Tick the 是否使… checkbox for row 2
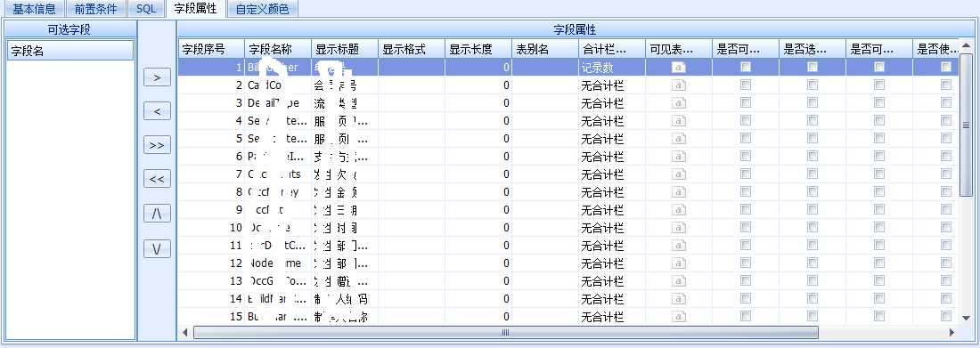Viewport: 980px width, 348px height. [946, 85]
